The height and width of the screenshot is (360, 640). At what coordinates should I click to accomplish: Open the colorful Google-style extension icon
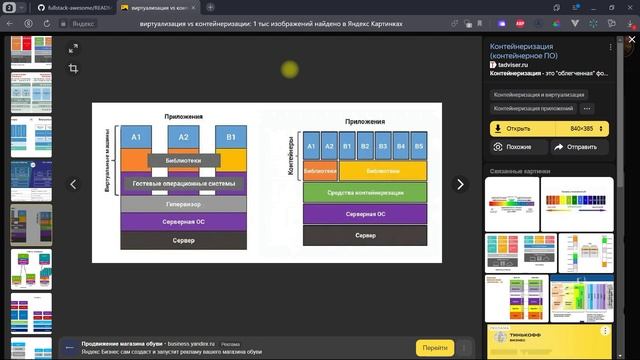pyautogui.click(x=556, y=24)
